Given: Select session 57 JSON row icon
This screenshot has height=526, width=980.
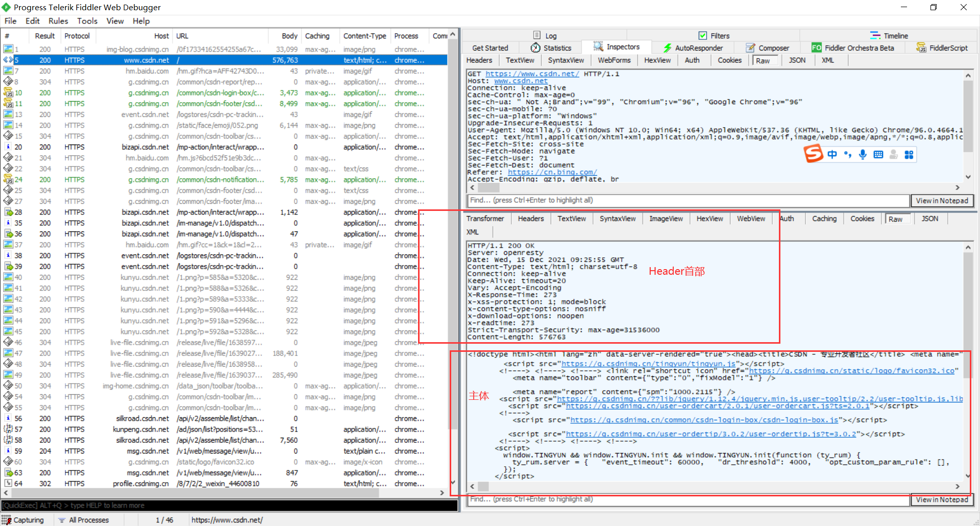Looking at the screenshot, I should (x=8, y=429).
